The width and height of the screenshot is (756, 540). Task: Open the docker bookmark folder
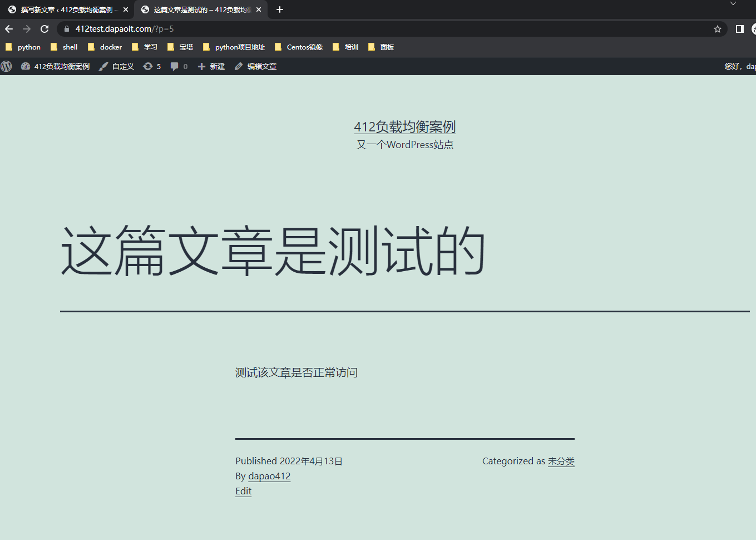(x=105, y=47)
